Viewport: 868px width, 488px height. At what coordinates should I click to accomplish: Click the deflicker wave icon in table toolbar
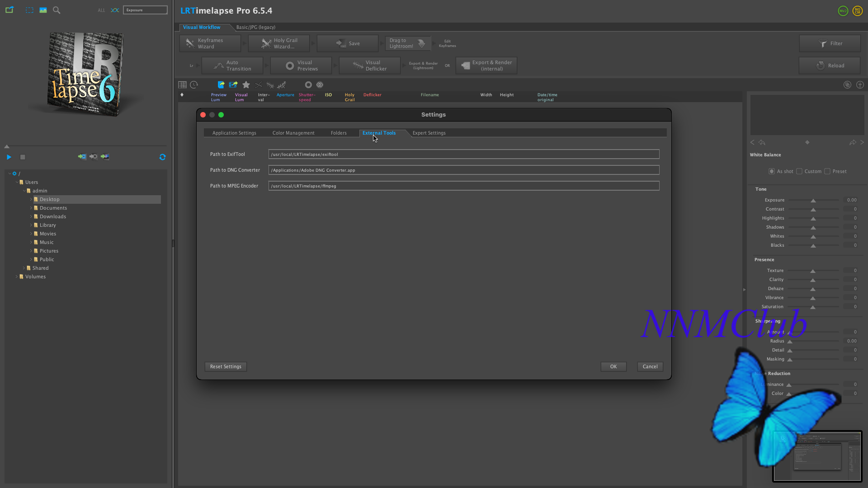(x=270, y=84)
